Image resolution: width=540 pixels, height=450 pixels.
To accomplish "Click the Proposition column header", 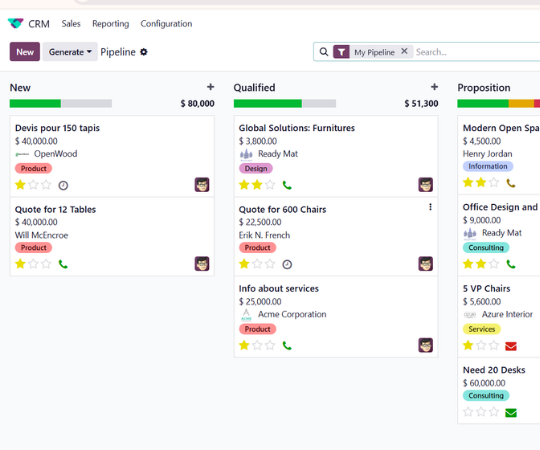I will click(484, 87).
